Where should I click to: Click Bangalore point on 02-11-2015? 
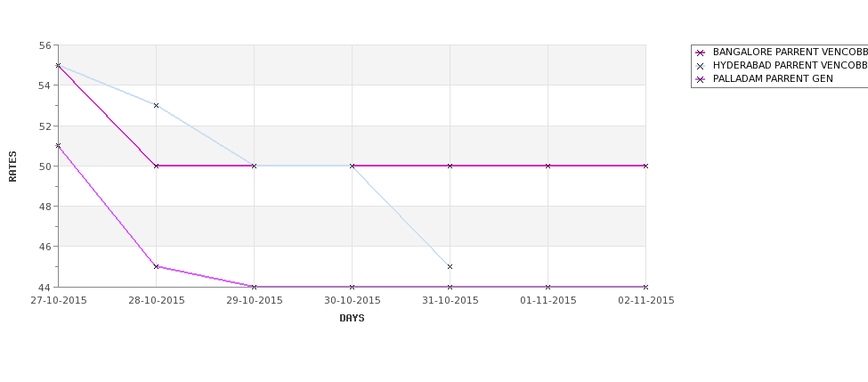point(645,166)
